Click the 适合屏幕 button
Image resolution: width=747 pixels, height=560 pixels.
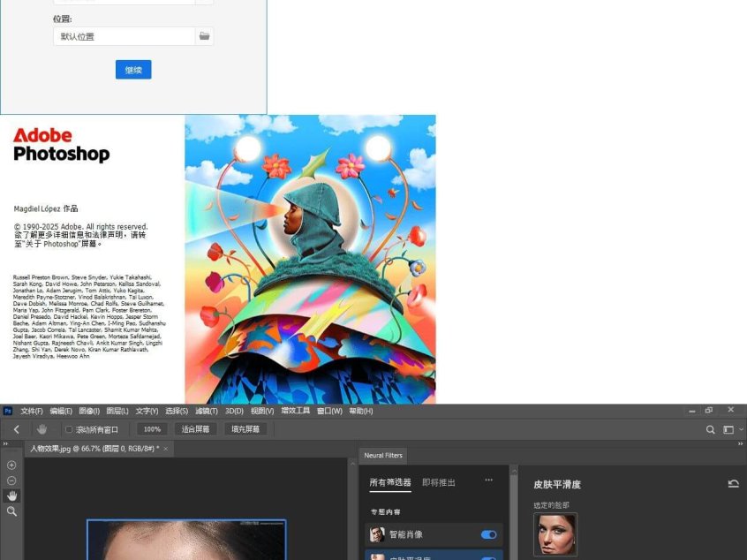tap(195, 429)
